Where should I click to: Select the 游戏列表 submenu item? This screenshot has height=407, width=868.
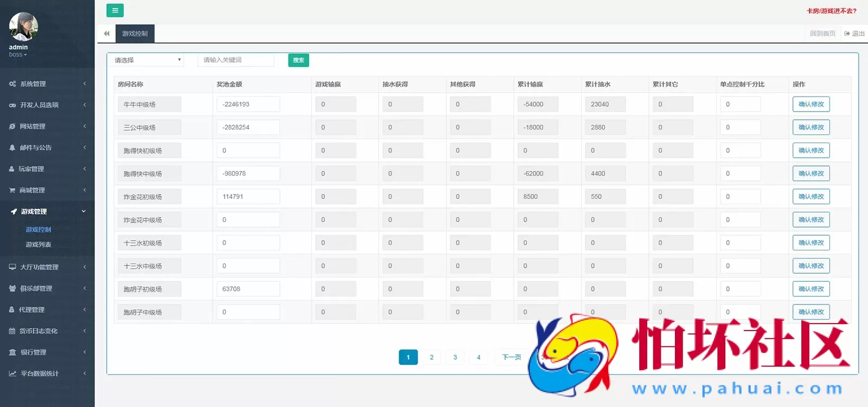point(39,244)
